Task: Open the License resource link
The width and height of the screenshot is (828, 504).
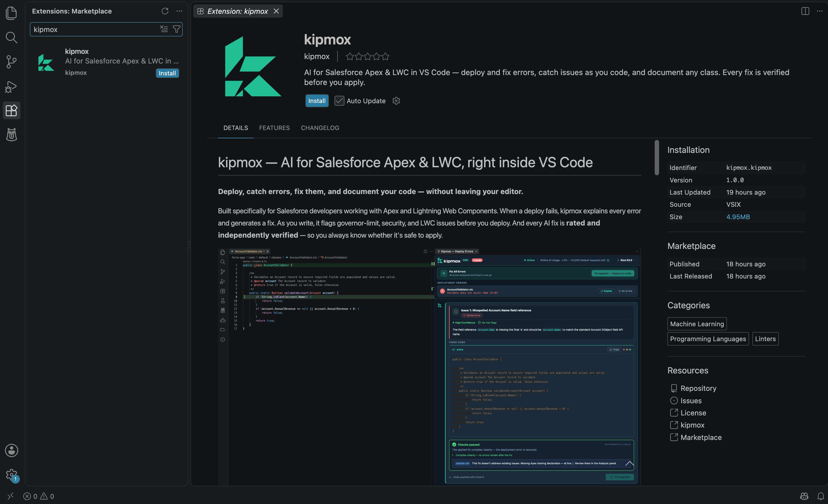Action: [693, 413]
